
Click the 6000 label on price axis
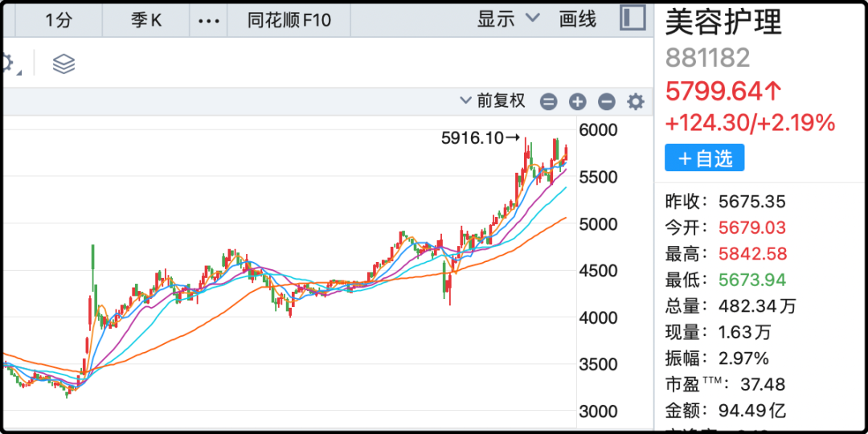(x=598, y=130)
